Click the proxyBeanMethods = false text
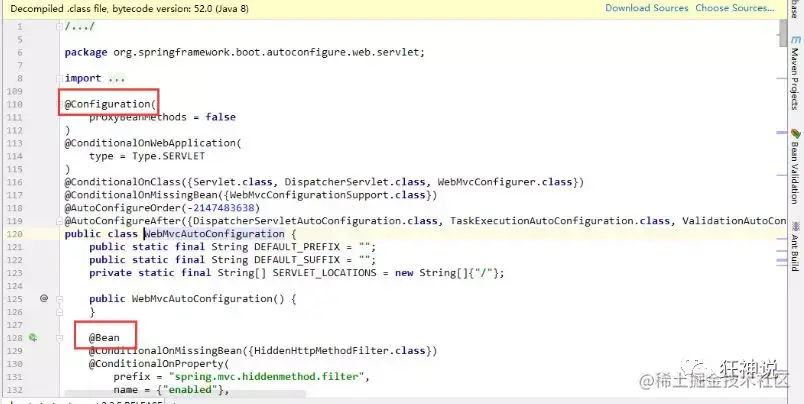This screenshot has height=404, width=804. [163, 117]
